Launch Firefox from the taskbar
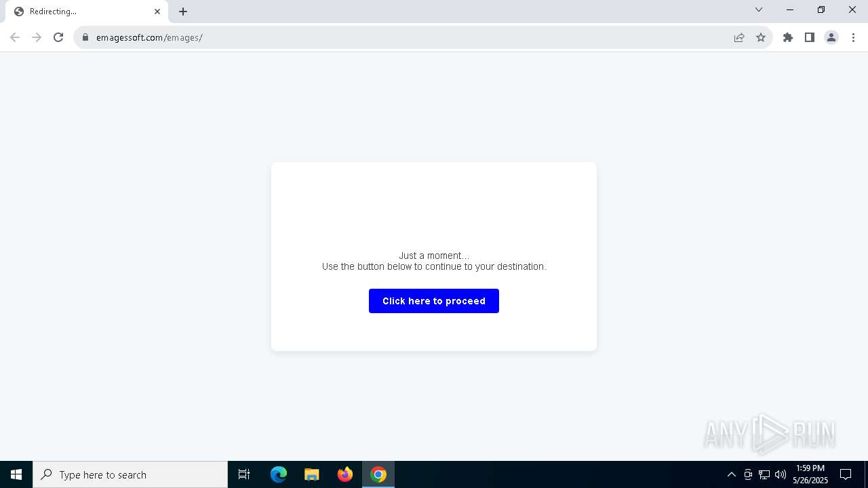Viewport: 868px width, 488px height. click(345, 474)
